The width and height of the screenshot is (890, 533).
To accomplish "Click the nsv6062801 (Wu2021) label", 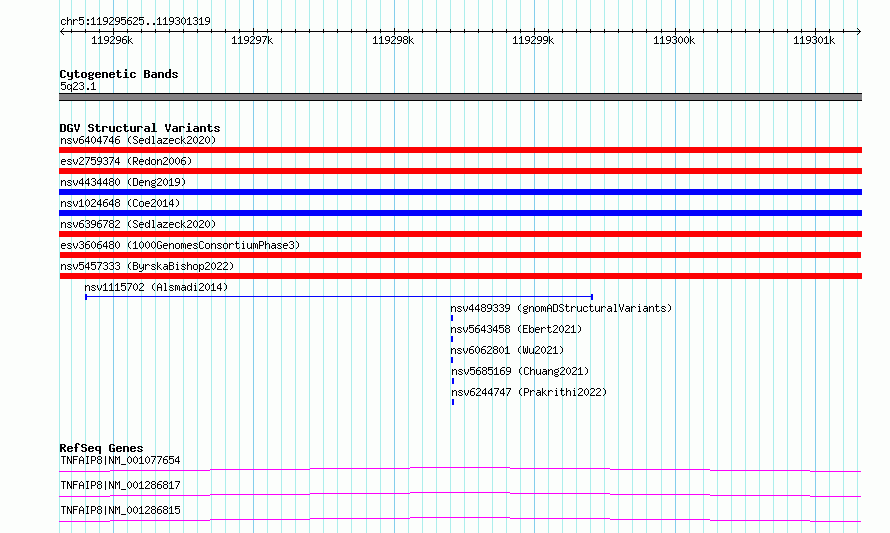I will tap(507, 350).
